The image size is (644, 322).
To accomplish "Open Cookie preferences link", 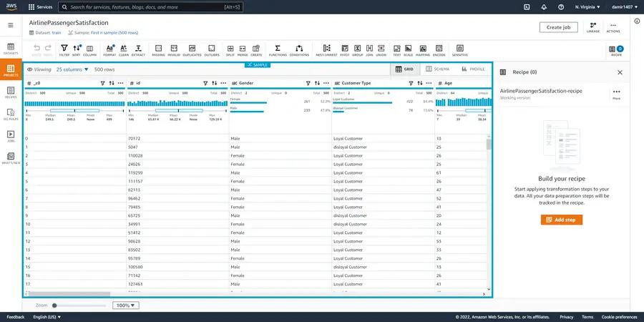I will [x=620, y=317].
